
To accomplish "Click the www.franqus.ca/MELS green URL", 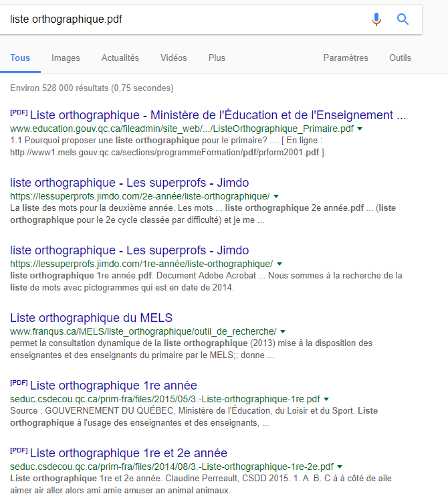I will (143, 331).
